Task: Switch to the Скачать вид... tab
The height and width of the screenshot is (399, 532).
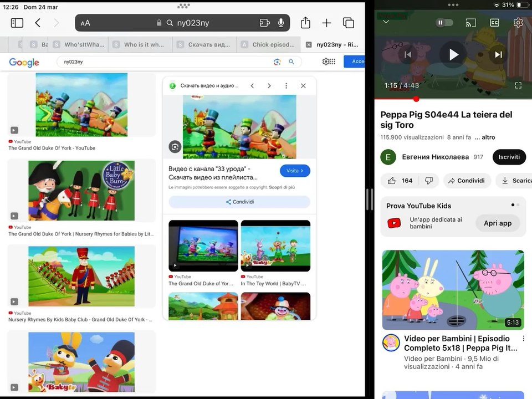Action: [x=203, y=44]
